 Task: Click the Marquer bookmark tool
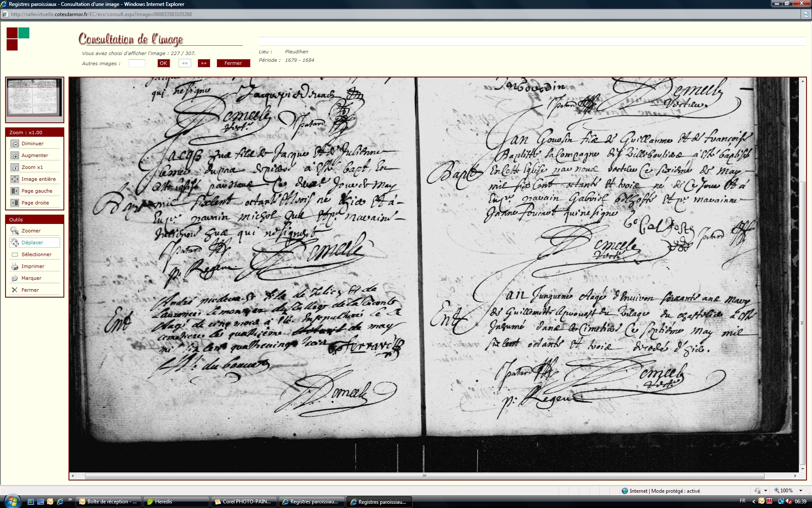click(15, 278)
